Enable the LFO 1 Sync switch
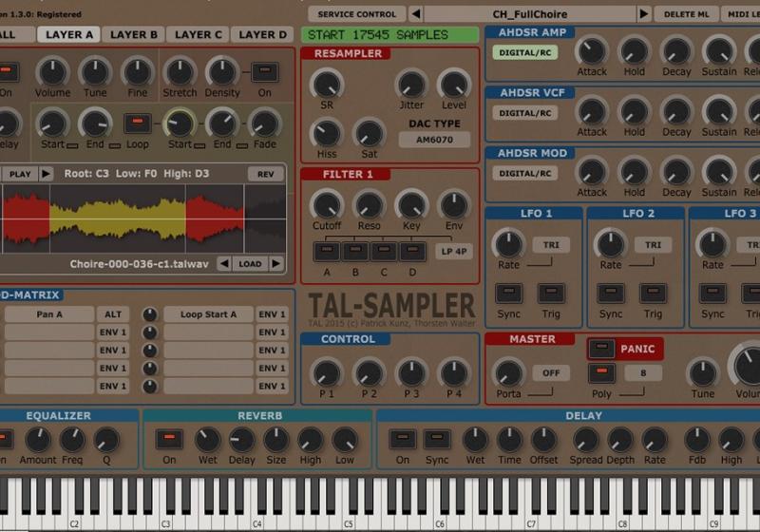Screen dimensions: 760x532 click(x=508, y=294)
